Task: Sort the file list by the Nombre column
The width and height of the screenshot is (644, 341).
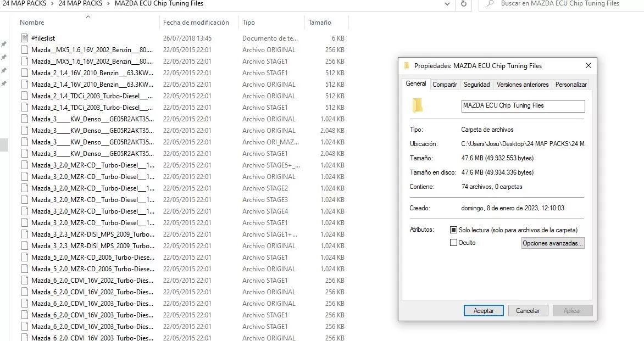Action: tap(32, 23)
